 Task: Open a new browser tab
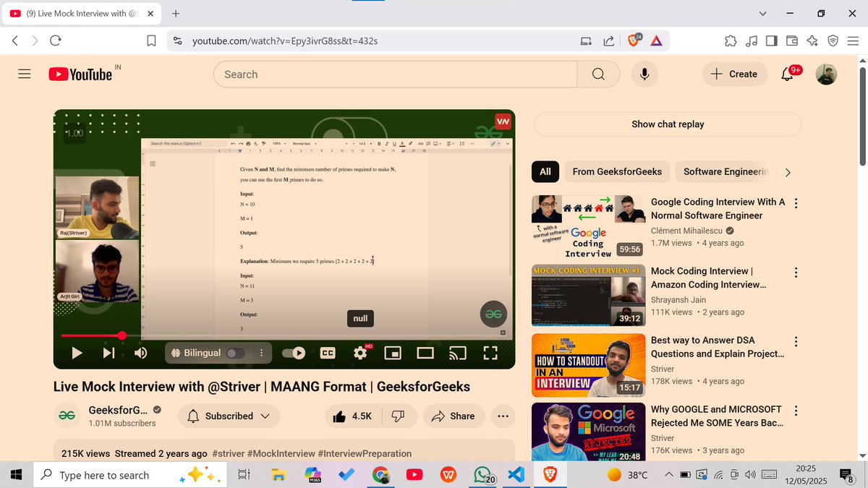(176, 13)
